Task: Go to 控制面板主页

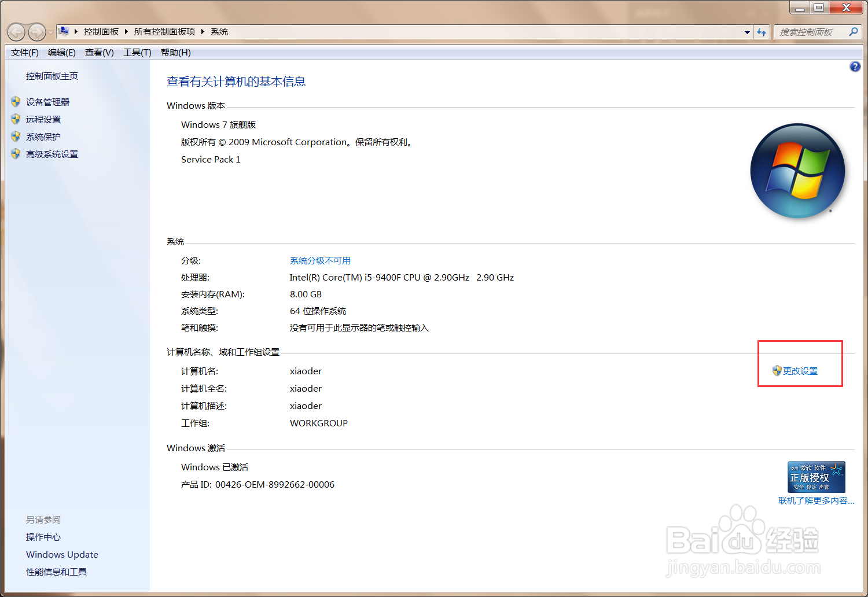Action: [52, 76]
